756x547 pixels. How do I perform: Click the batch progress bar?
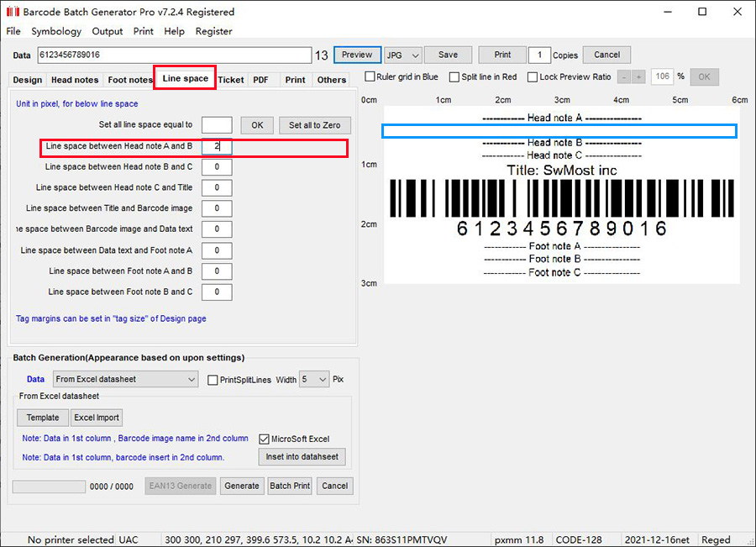pyautogui.click(x=50, y=487)
